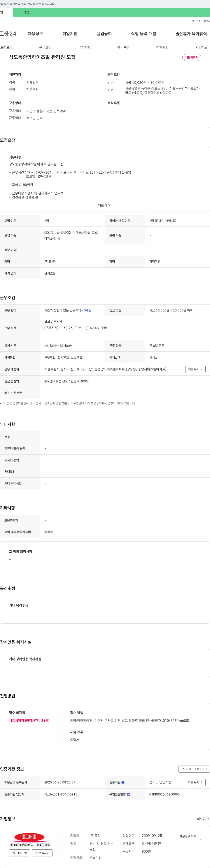
Task: Jump to the 복리후생 section tab
Action: [x=123, y=48]
